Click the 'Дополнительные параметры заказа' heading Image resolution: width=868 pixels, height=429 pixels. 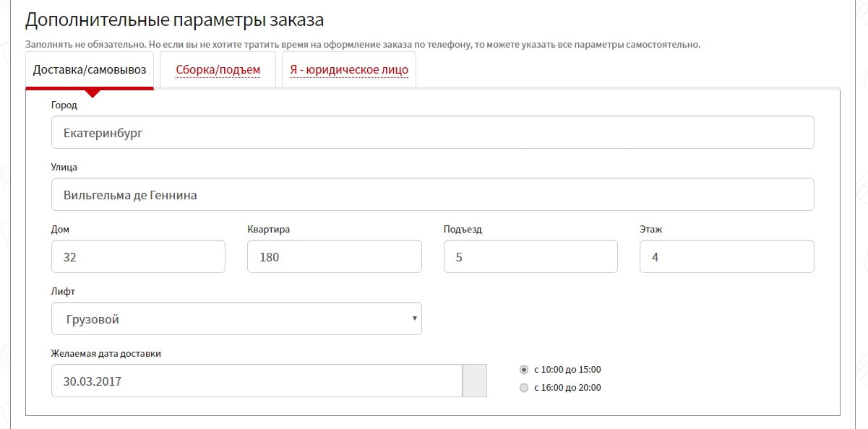[174, 19]
